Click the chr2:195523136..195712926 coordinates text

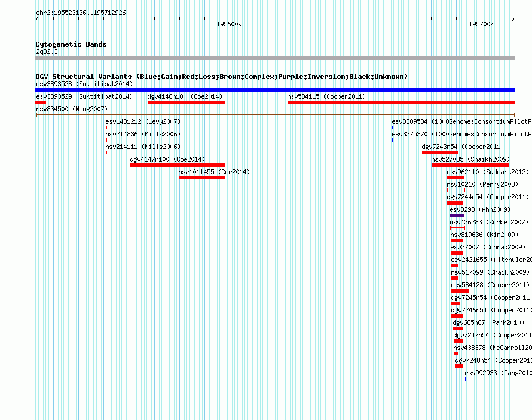(81, 13)
